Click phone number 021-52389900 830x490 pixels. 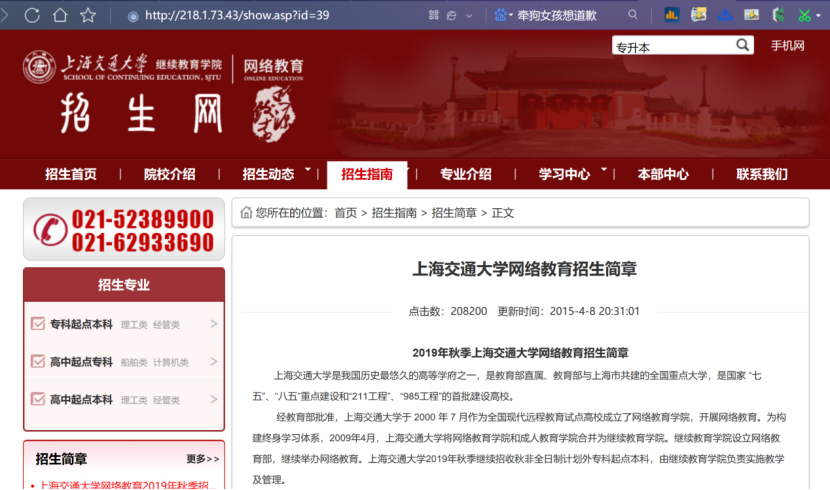point(143,219)
